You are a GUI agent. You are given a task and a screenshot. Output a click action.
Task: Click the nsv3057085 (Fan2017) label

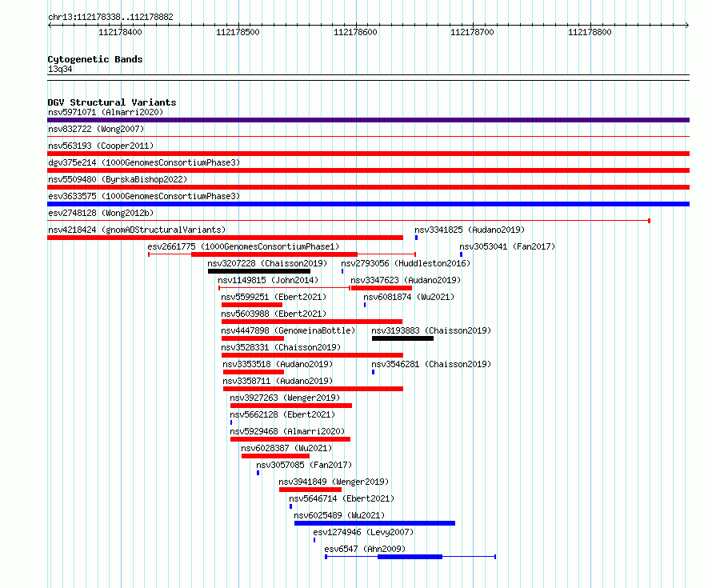point(304,465)
